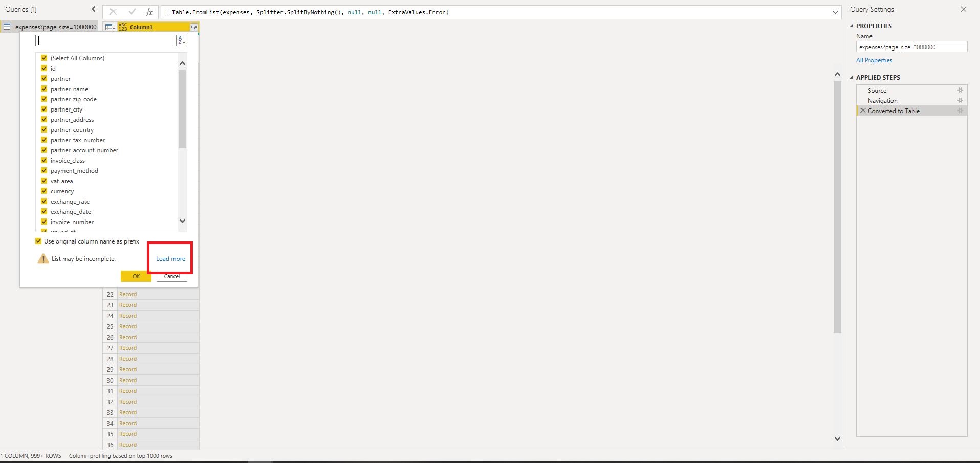Toggle Use original column name as prefix
The height and width of the screenshot is (463, 980).
click(x=38, y=241)
